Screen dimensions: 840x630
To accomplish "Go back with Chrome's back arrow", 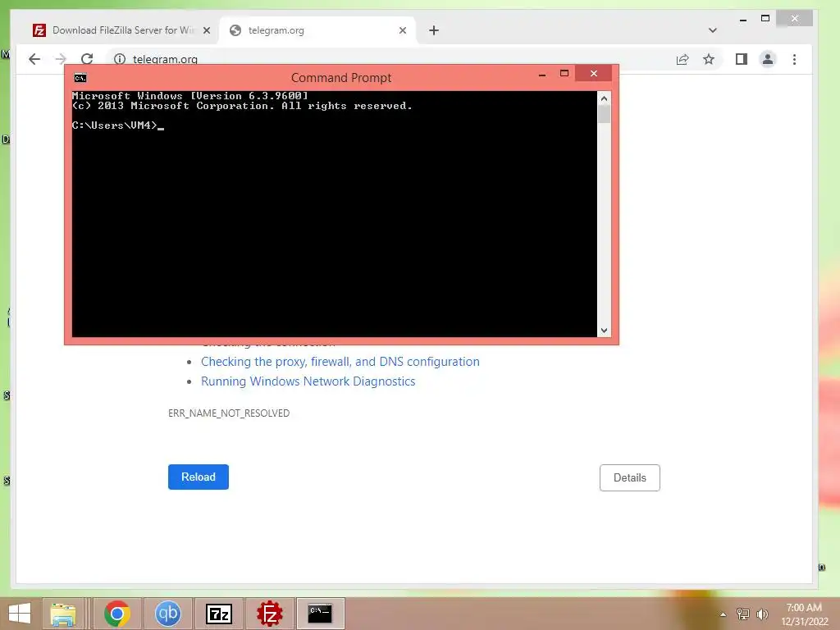I will pyautogui.click(x=34, y=59).
